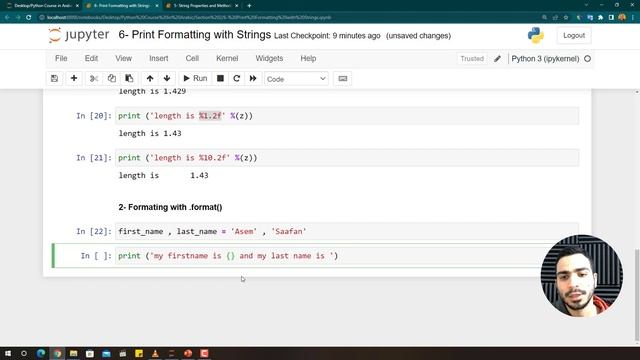Click the page vertical scrollbar
640x360 pixels.
[637, 294]
